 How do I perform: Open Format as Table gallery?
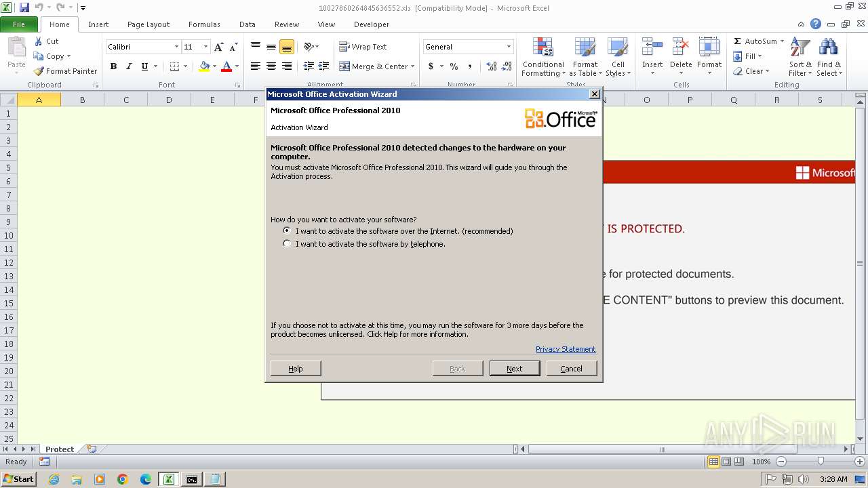point(585,58)
